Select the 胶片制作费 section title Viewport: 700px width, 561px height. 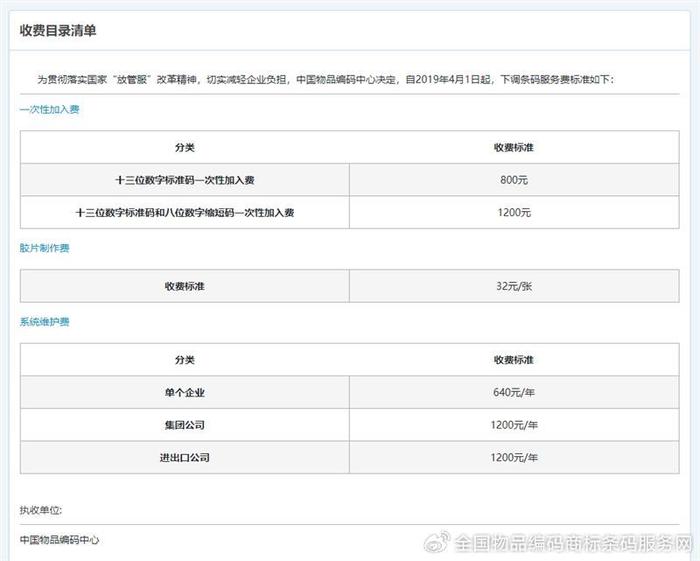click(x=45, y=248)
